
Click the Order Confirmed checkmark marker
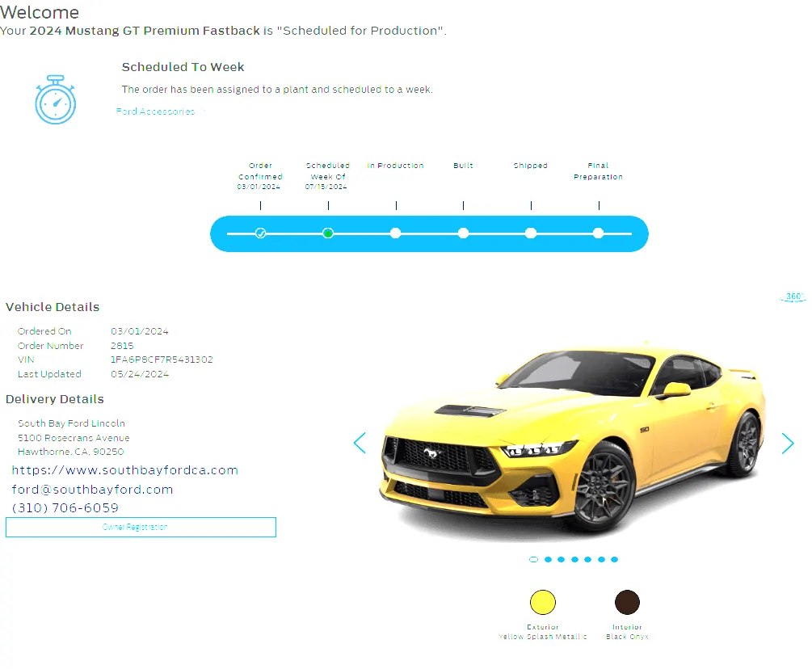(260, 233)
